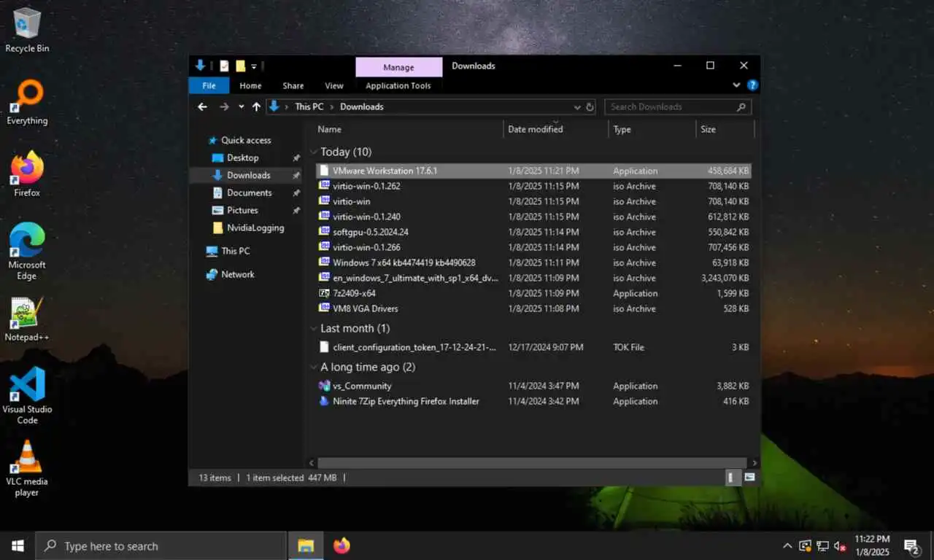Select the 7z2409-x64 application icon
934x560 pixels.
click(325, 293)
